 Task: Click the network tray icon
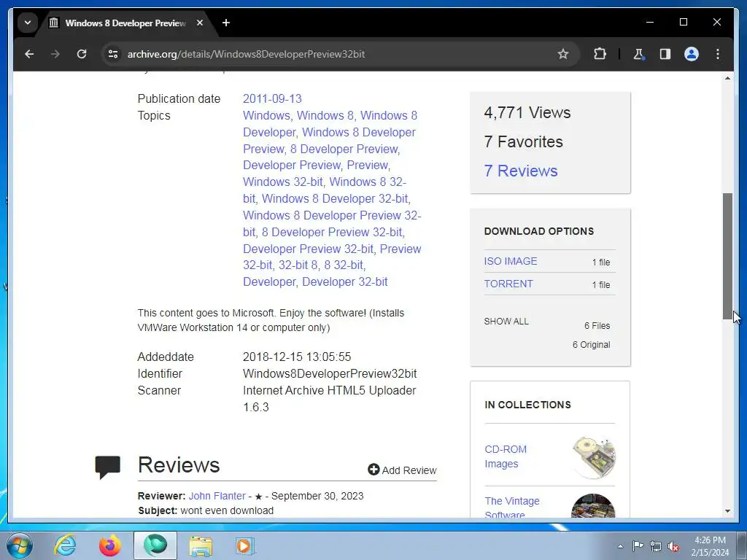click(x=656, y=546)
